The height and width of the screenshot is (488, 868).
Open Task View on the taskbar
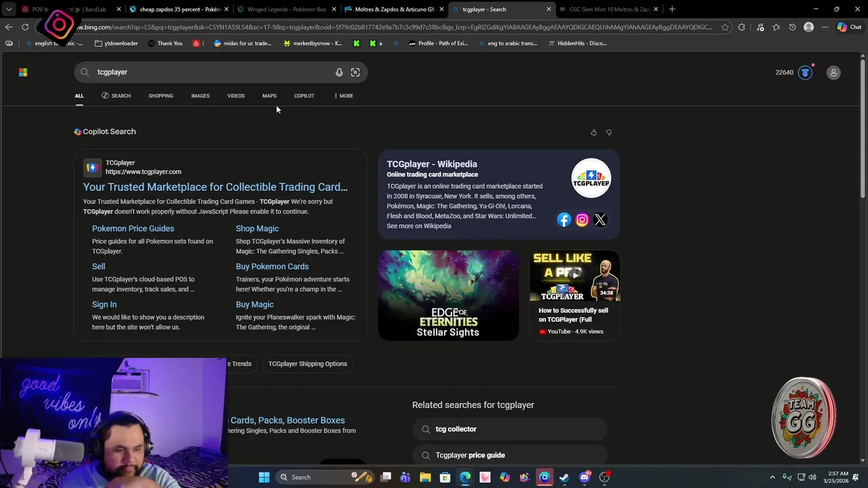[x=386, y=477]
